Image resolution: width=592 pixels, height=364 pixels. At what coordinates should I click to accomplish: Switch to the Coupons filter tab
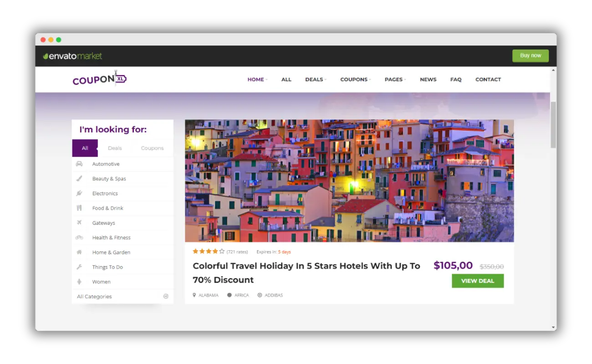152,148
